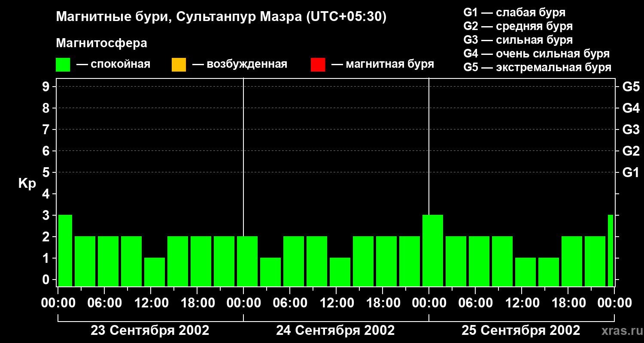The height and width of the screenshot is (343, 644).
Task: Select the 'G1 — слабая буря' legend line
Action: pyautogui.click(x=514, y=12)
